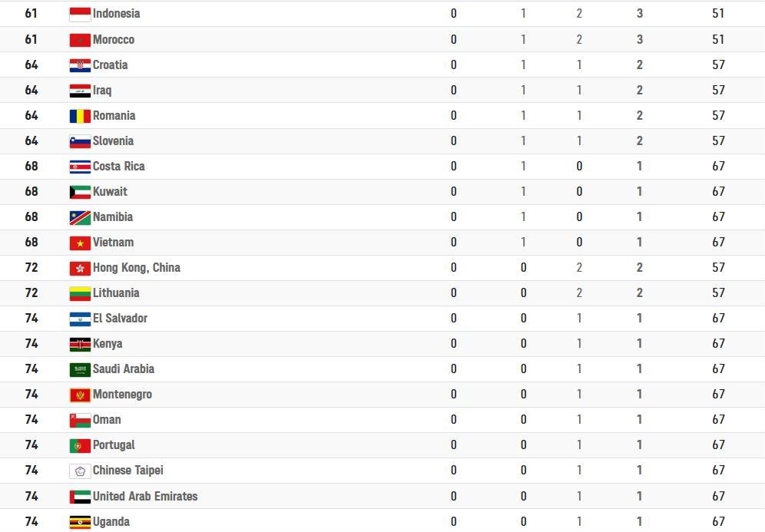This screenshot has width=765, height=532.
Task: Click the El Salvador rank number
Action: [31, 318]
